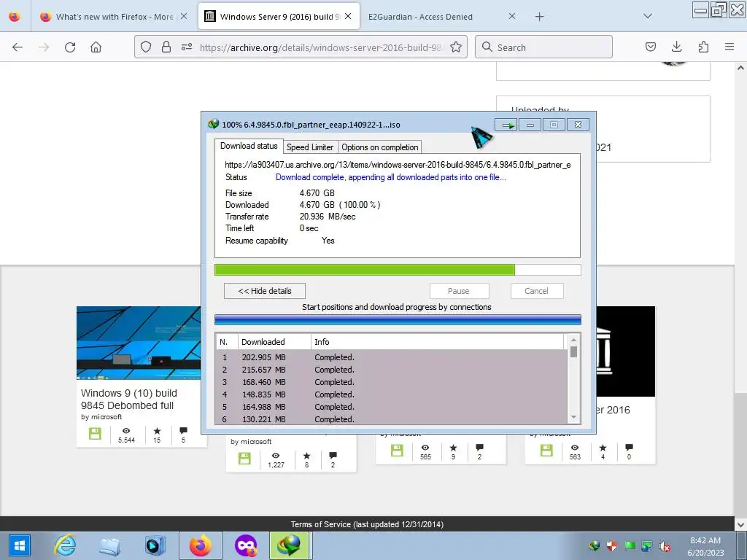Click the Info column header
The width and height of the screenshot is (747, 560).
pyautogui.click(x=437, y=342)
